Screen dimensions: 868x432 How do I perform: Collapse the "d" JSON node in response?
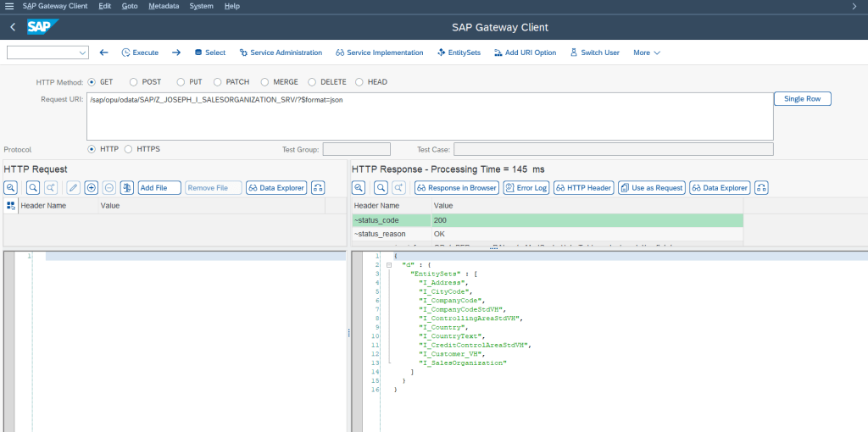coord(387,265)
